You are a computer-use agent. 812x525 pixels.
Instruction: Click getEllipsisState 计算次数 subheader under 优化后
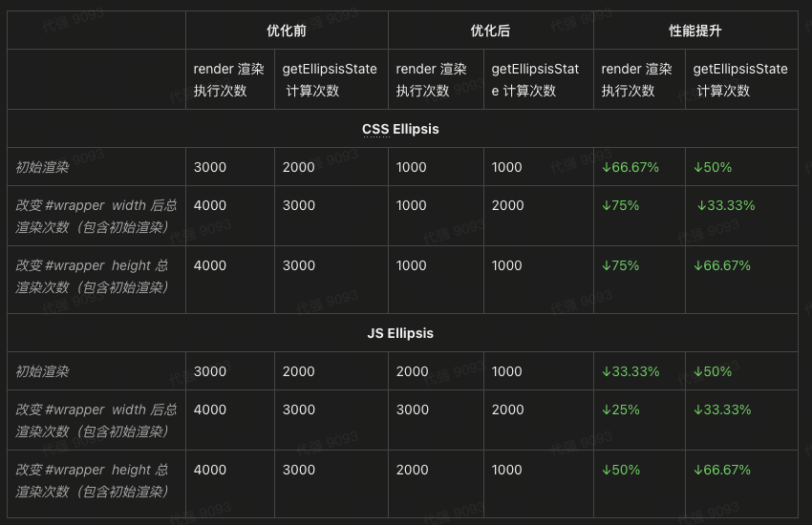535,79
